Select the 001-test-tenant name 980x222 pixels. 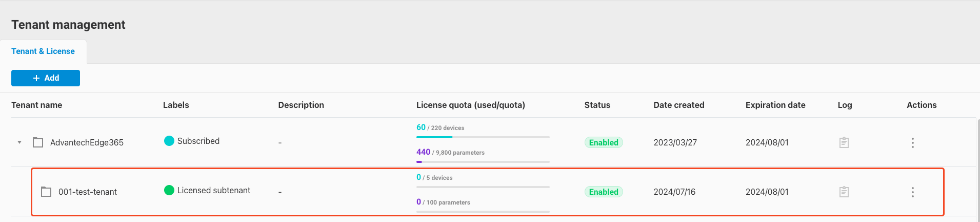88,192
